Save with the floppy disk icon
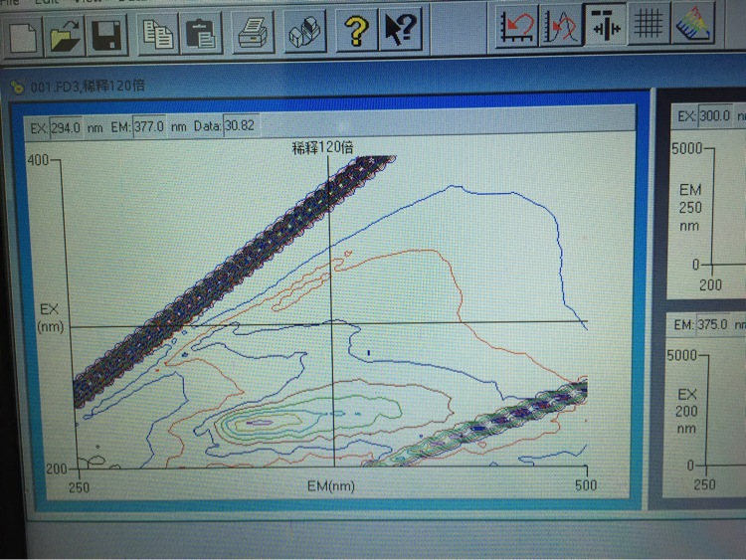The width and height of the screenshot is (746, 560). (107, 35)
